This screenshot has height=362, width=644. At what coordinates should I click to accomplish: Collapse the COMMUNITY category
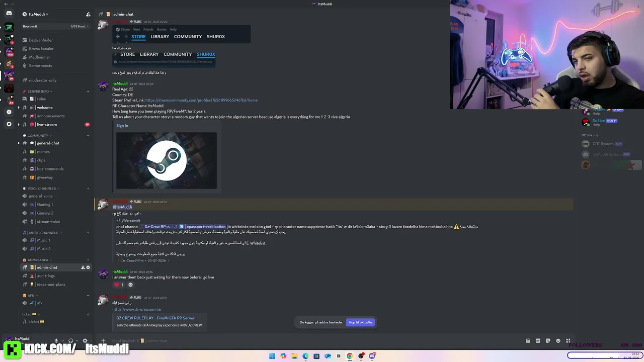[38, 136]
